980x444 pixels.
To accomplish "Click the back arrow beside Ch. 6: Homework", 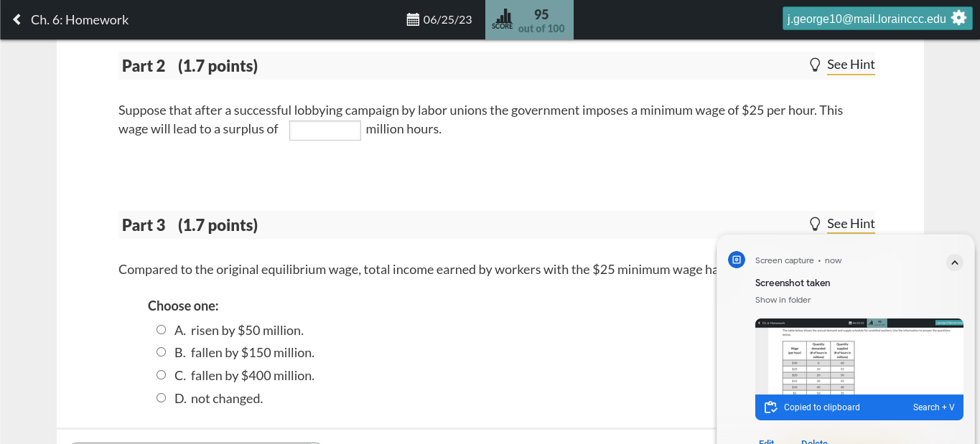I will point(16,19).
